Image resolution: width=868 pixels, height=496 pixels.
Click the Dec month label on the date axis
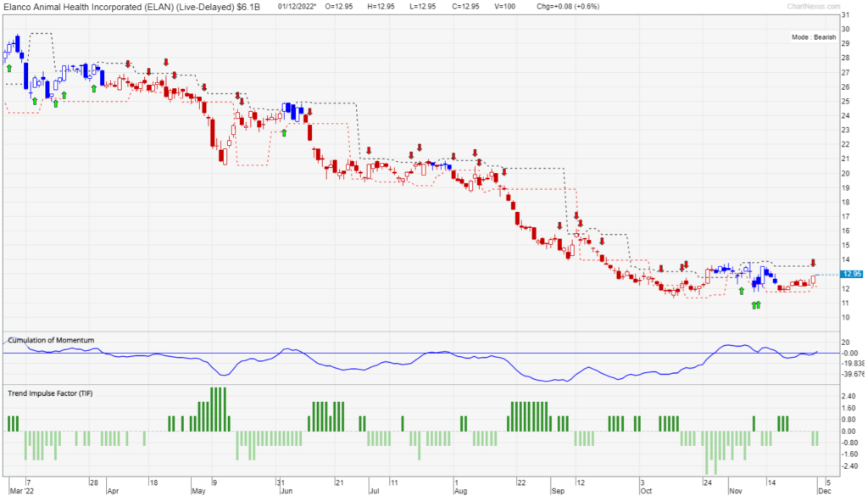click(825, 491)
